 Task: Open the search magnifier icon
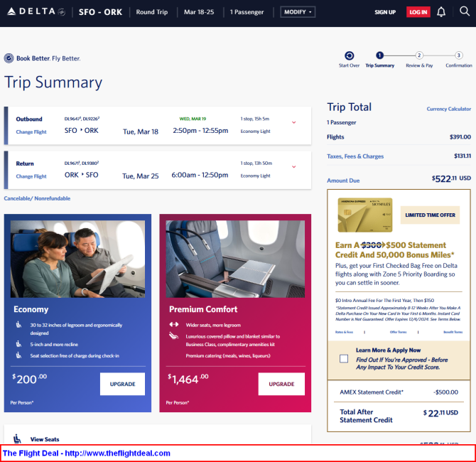465,11
